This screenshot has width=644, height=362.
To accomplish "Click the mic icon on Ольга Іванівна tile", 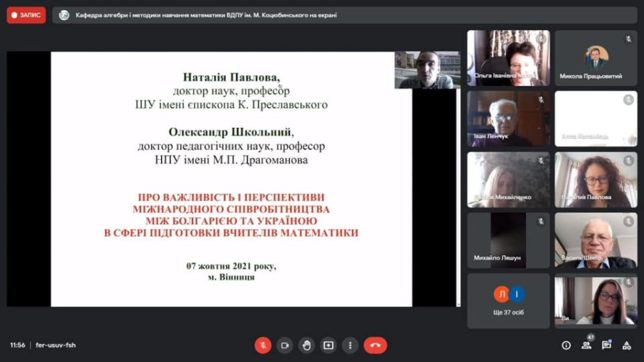I will pyautogui.click(x=541, y=39).
